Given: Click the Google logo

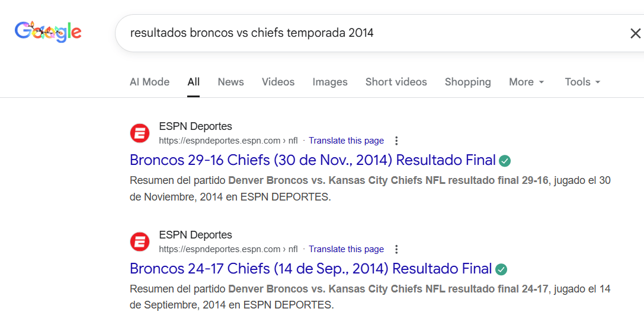Looking at the screenshot, I should coord(48,31).
